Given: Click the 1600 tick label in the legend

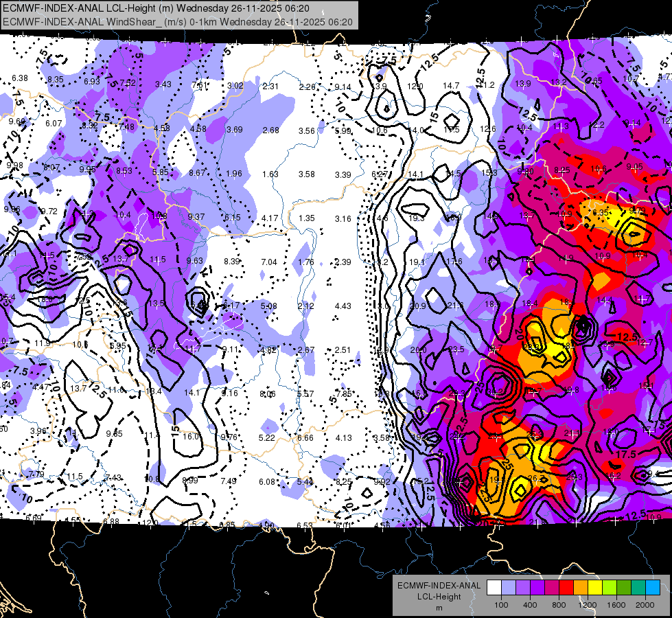Looking at the screenshot, I should (x=616, y=605).
